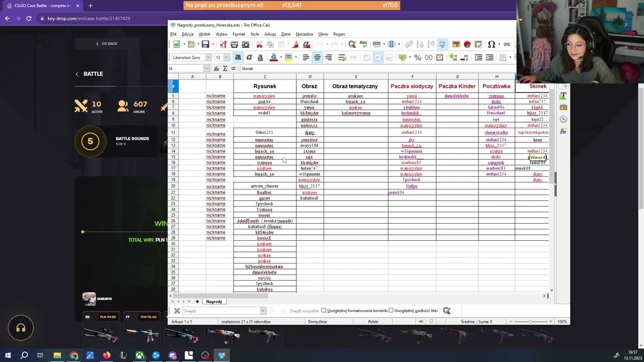Run the spelling check (Abc) icon
Image resolution: width=644 pixels, height=362 pixels.
pyautogui.click(x=363, y=45)
